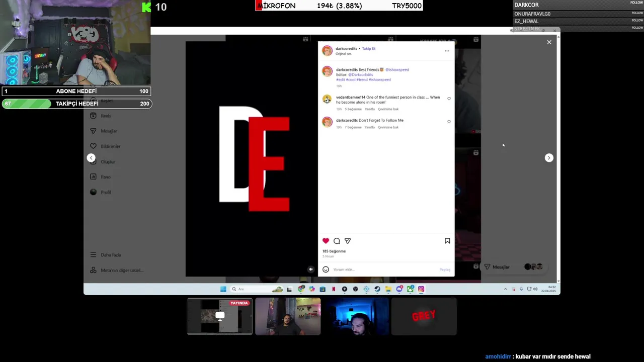Like the vedantbamne114 comment heart

click(449, 99)
